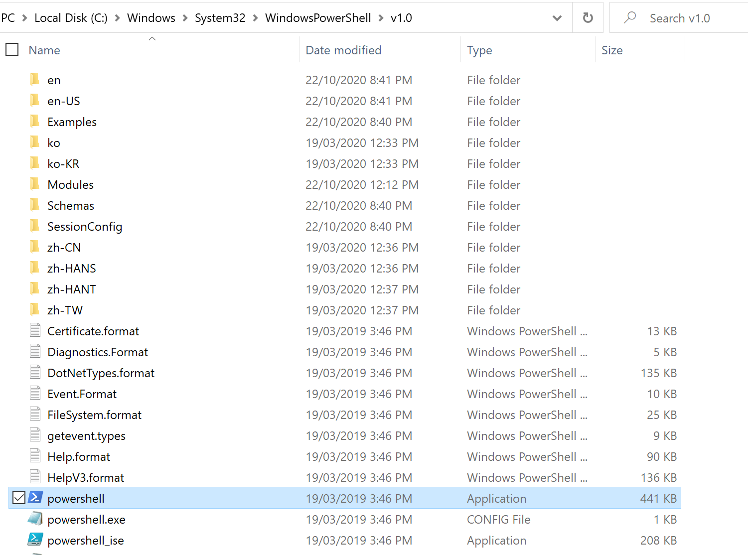Click the FileSystem.format file icon
This screenshot has height=560, width=748.
tap(35, 414)
